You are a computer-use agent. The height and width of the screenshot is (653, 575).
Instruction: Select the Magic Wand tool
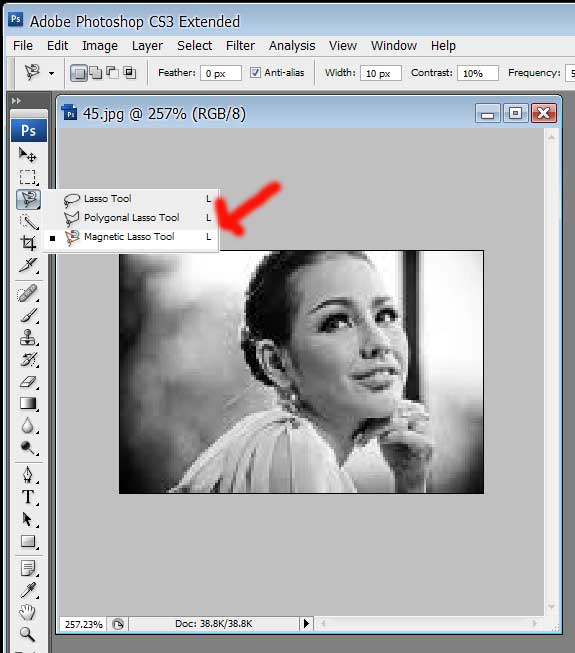pyautogui.click(x=28, y=222)
